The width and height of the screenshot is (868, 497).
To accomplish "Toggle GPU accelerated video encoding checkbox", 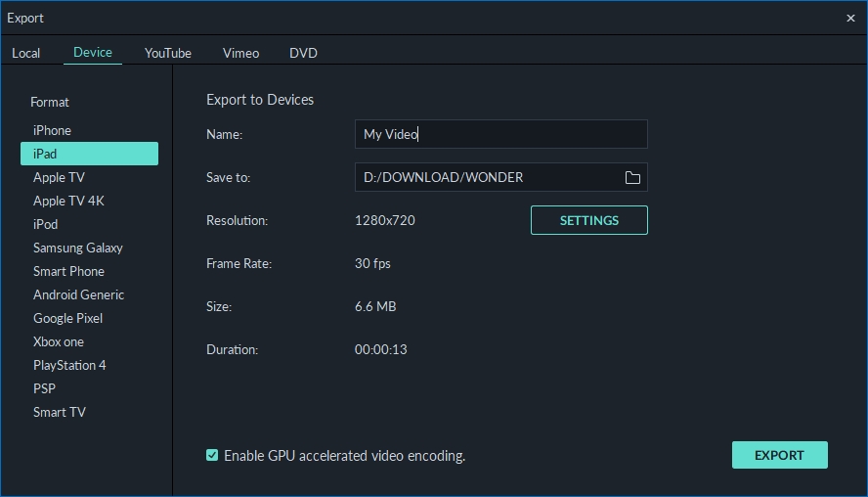I will pos(212,455).
